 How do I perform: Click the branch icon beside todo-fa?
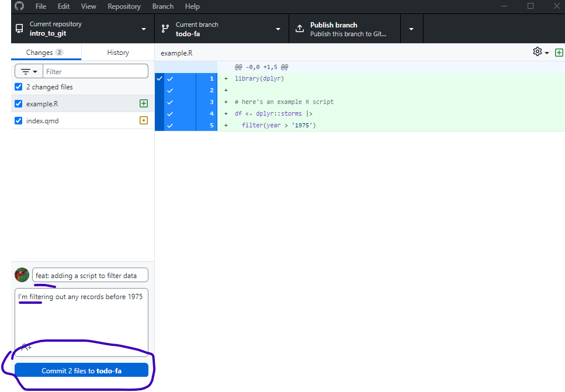tap(166, 28)
